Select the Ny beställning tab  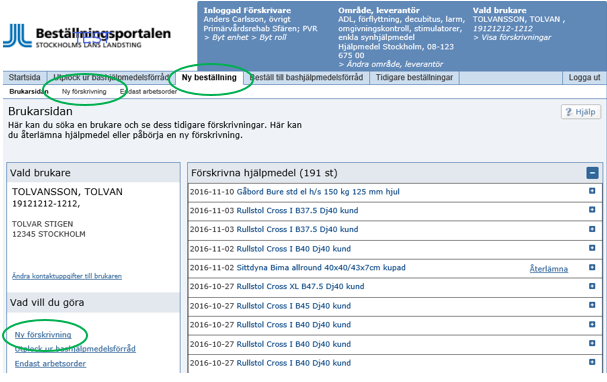(x=209, y=77)
